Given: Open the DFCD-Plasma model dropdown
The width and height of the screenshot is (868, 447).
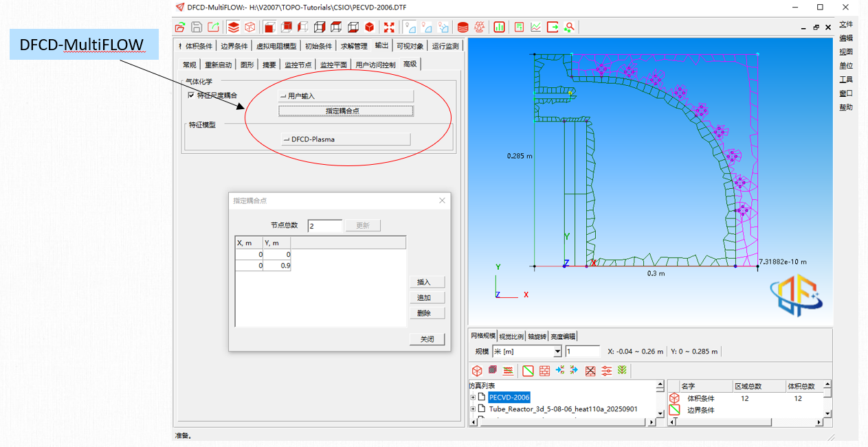Looking at the screenshot, I should (346, 139).
